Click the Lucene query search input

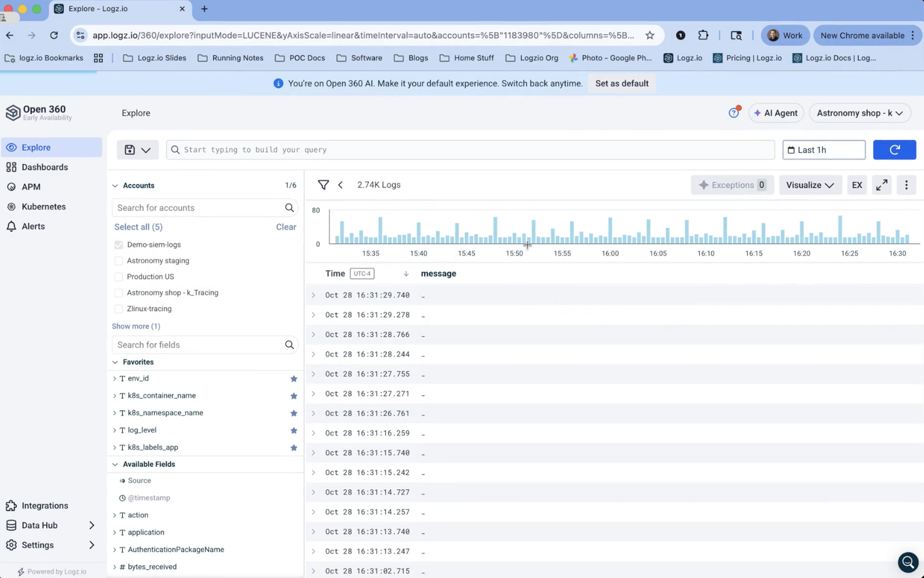click(x=470, y=150)
